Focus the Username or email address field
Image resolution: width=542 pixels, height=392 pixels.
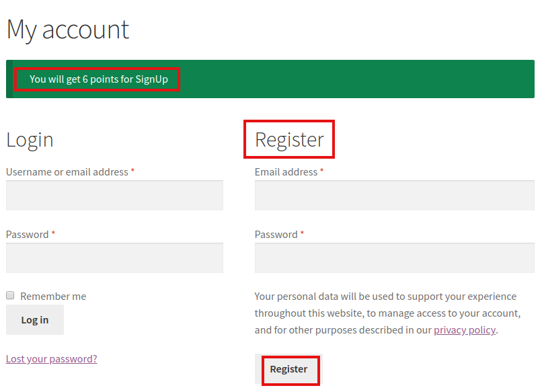click(114, 195)
